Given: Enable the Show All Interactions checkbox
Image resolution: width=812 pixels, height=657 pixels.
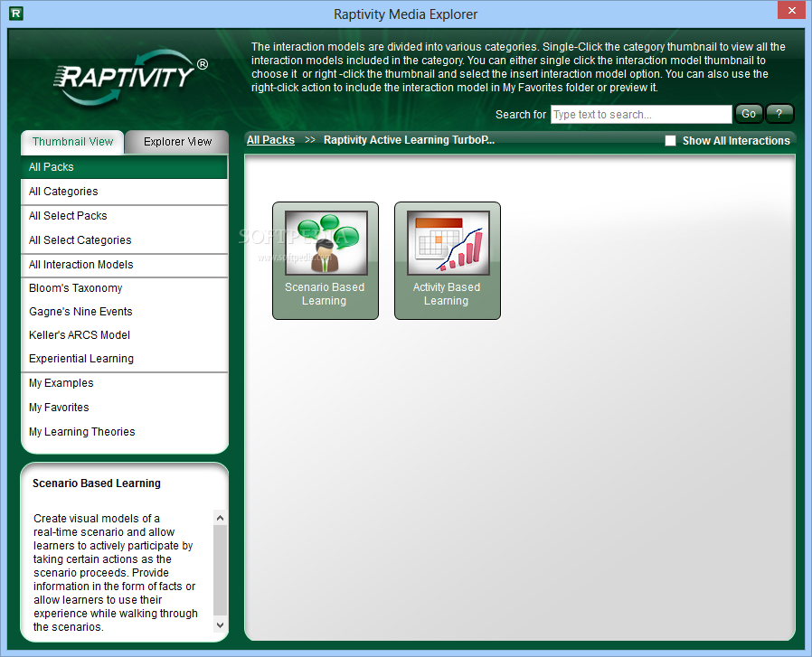Looking at the screenshot, I should coord(670,141).
